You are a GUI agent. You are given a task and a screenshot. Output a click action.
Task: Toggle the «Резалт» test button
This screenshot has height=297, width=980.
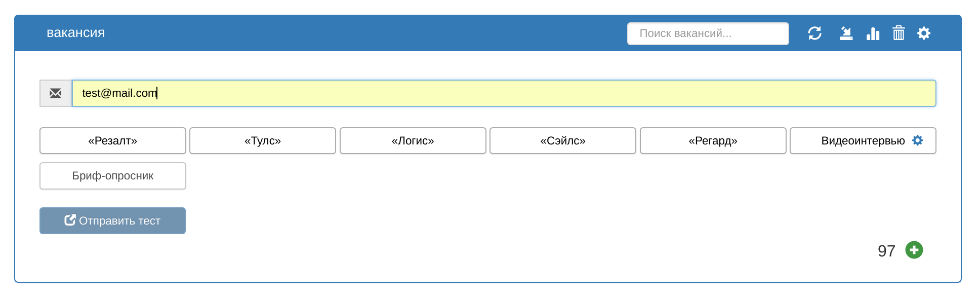pos(113,141)
